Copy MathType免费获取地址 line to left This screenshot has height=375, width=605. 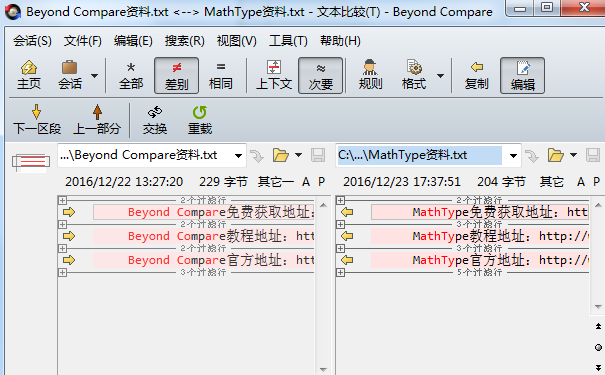(347, 212)
